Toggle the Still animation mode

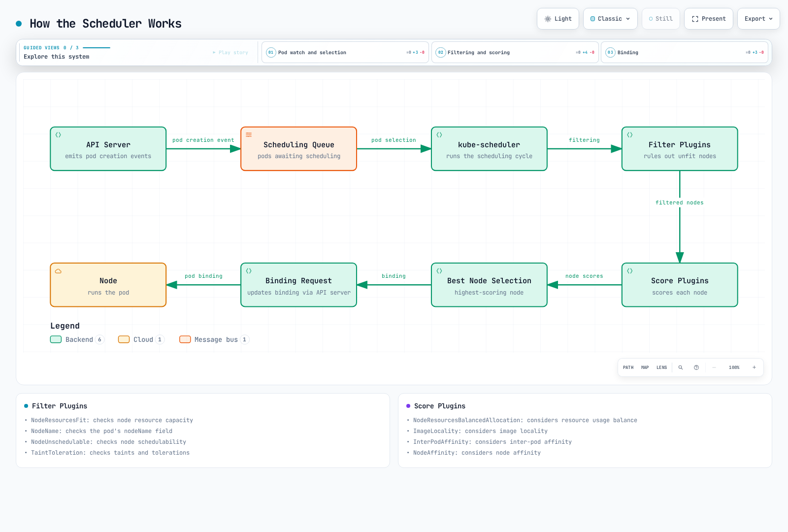point(661,19)
